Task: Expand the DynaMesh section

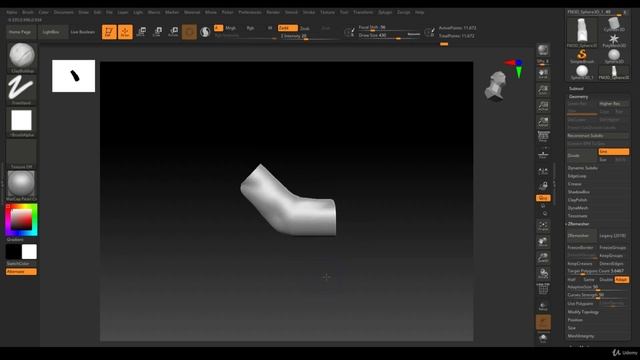Action: [x=578, y=208]
